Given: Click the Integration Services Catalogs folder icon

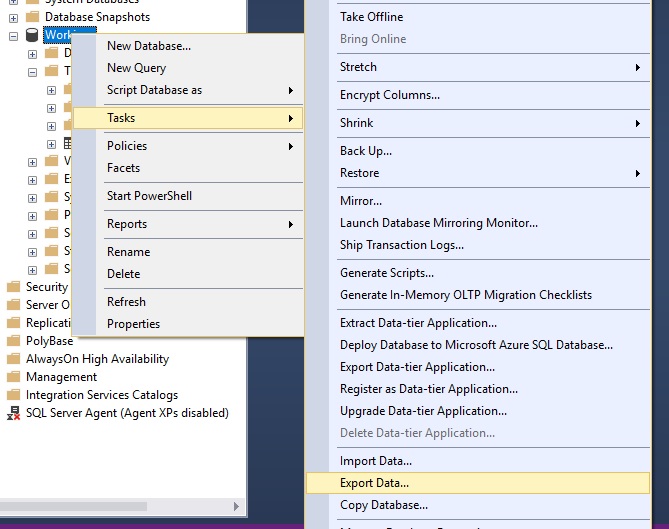Looking at the screenshot, I should (13, 395).
